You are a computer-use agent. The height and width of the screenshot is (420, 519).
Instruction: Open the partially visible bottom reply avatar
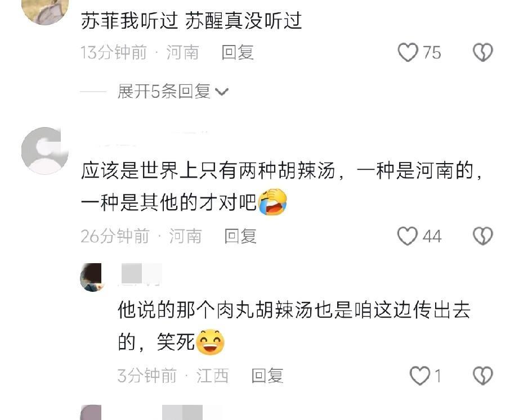click(x=91, y=412)
